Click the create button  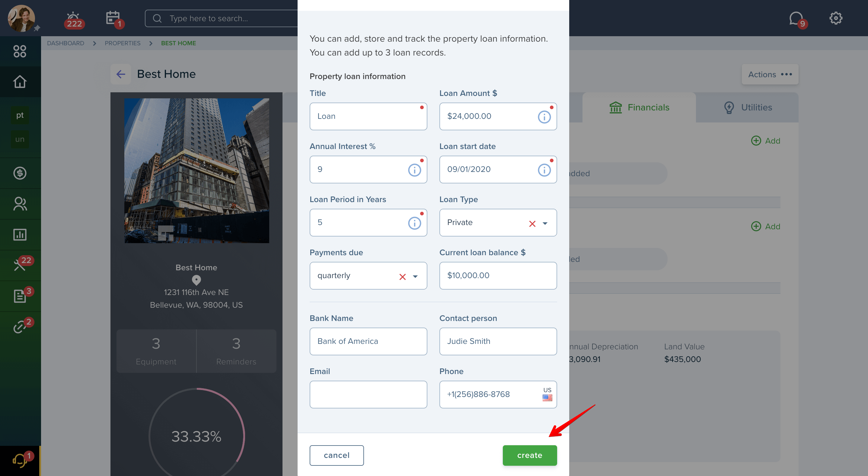529,455
